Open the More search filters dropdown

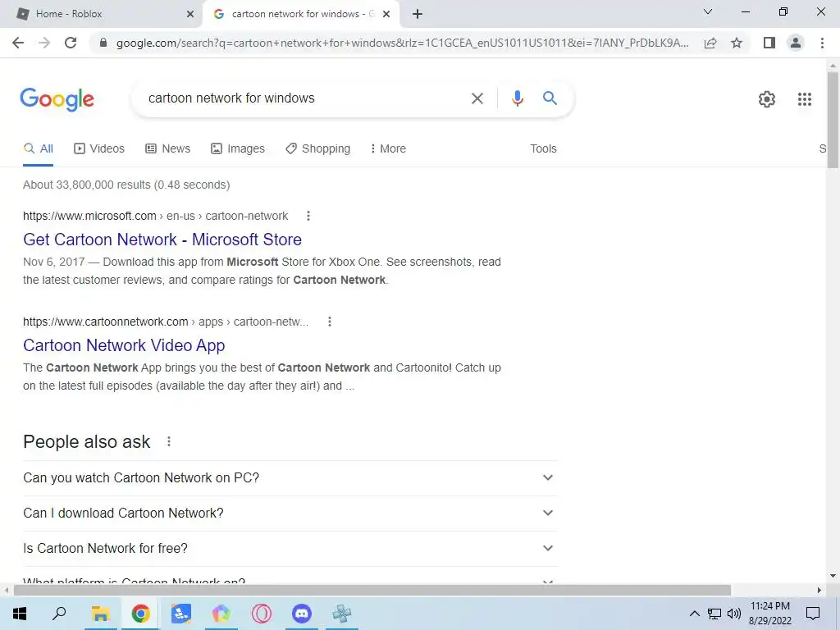coord(388,148)
